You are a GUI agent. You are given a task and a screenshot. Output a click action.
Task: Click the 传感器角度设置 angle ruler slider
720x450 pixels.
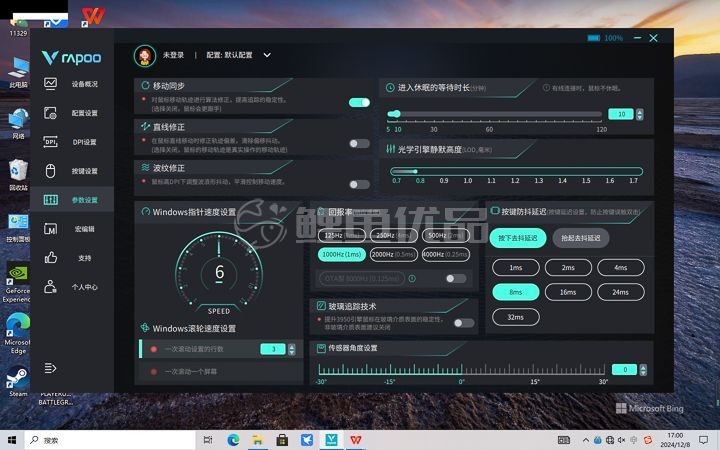[461, 370]
